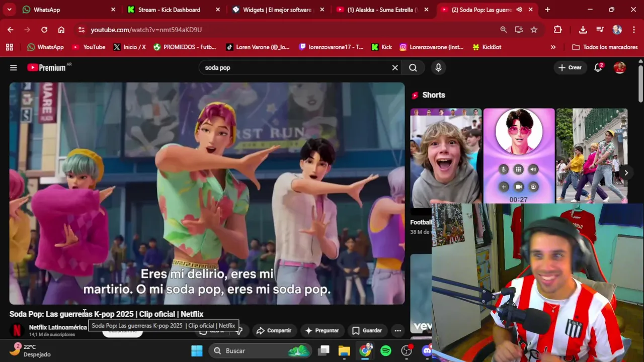
Task: Open the tab search dropdown arrow
Action: [10, 10]
